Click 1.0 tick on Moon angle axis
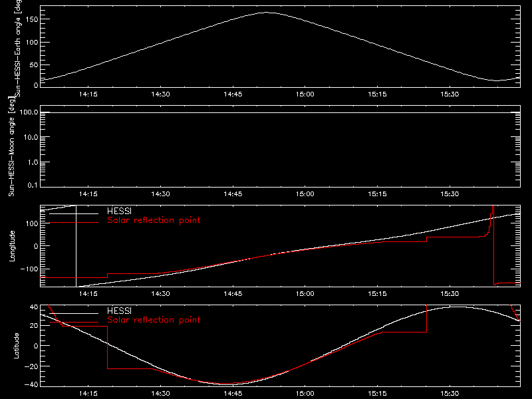 point(33,162)
